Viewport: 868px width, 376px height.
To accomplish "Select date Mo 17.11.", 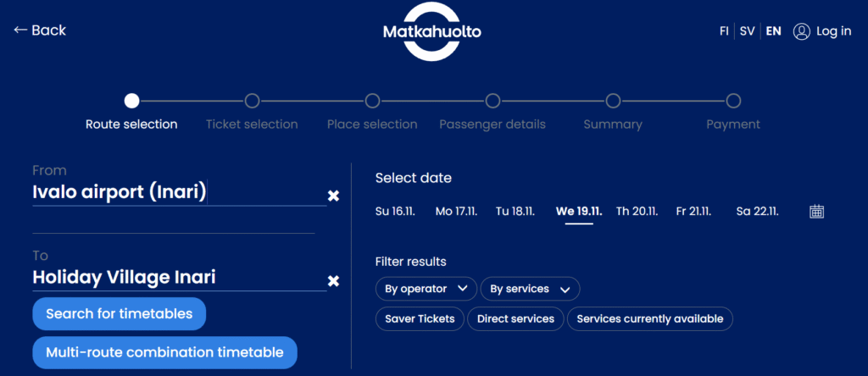I will [x=455, y=212].
